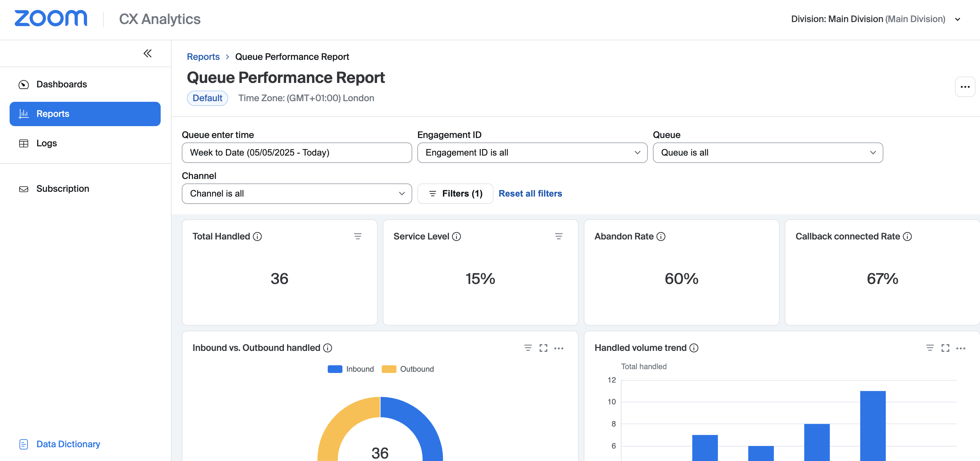Open filter icon on Service Level card
The height and width of the screenshot is (461, 980).
click(558, 236)
